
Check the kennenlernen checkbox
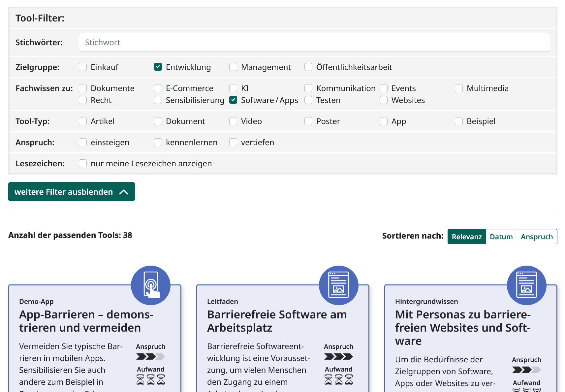(158, 142)
